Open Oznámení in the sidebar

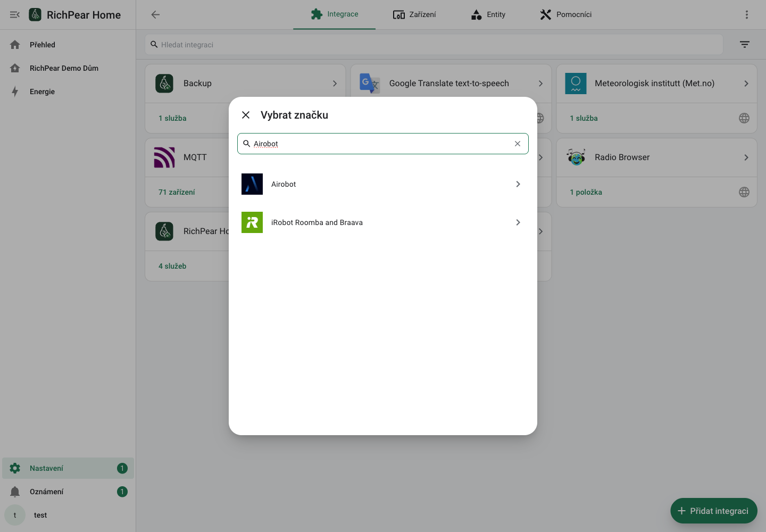point(68,492)
